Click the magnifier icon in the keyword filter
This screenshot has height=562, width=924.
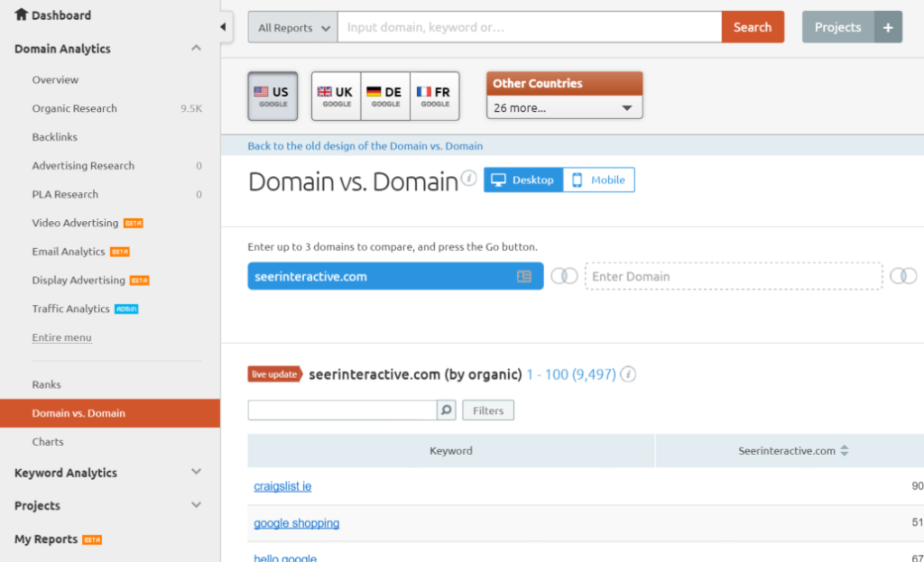point(447,410)
